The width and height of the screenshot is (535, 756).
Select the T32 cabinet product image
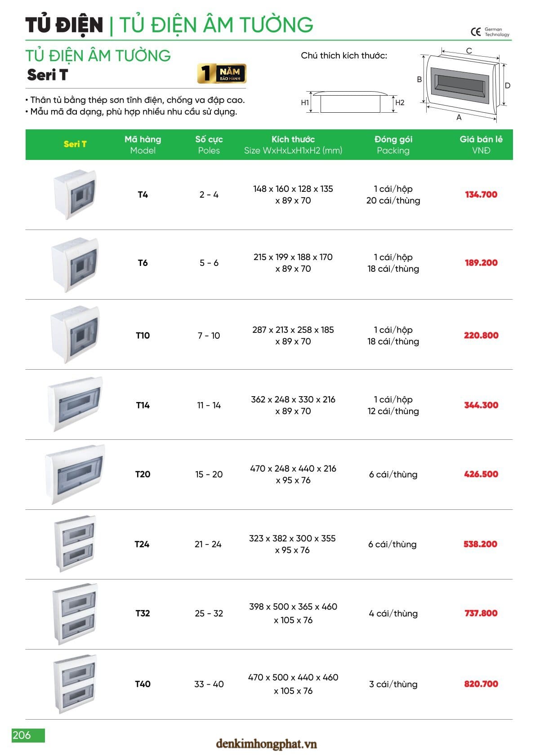75,614
